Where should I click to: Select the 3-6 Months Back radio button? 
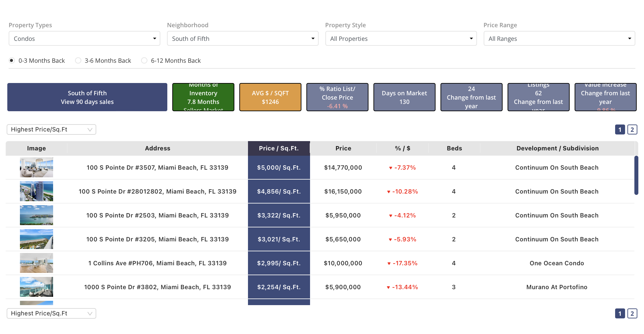(78, 60)
